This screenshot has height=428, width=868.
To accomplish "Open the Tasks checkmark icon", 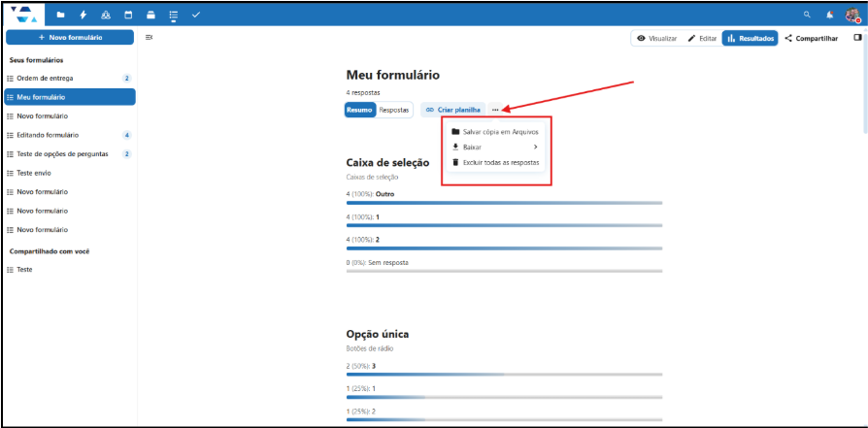I will tap(196, 15).
